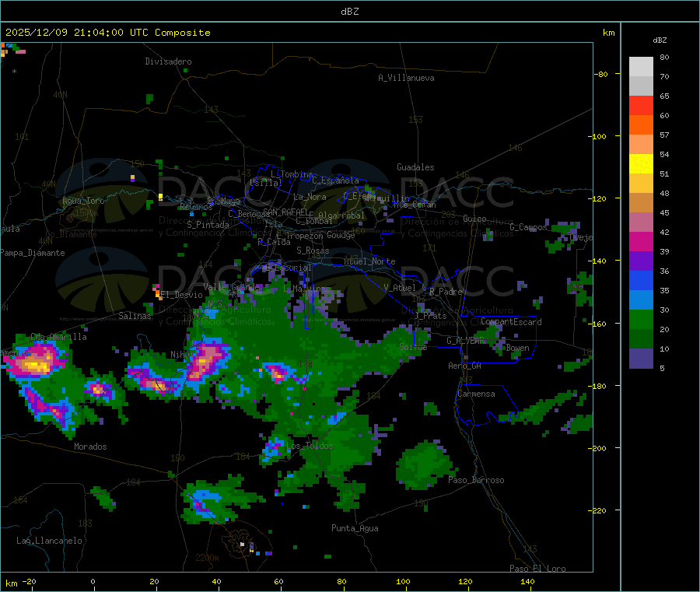700x592 pixels.
Task: Click the light gray 70-80 dBZ legend swatch
Action: tap(641, 67)
